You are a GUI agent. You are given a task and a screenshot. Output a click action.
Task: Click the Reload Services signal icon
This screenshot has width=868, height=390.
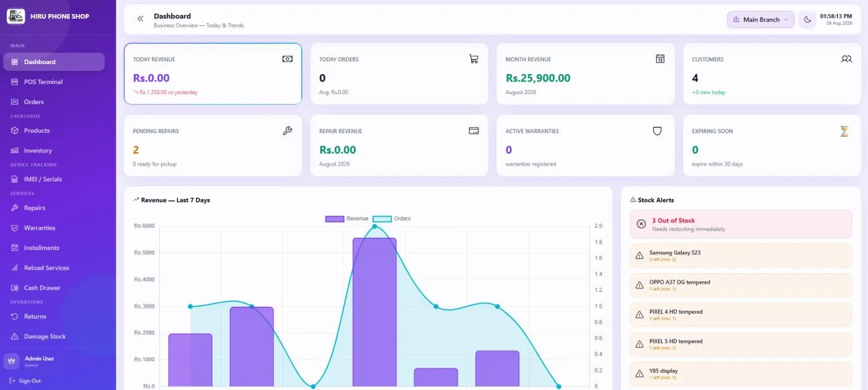click(15, 268)
